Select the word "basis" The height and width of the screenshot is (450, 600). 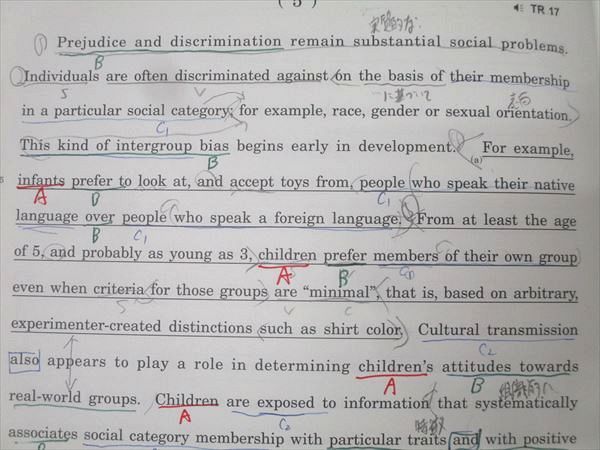coord(406,75)
